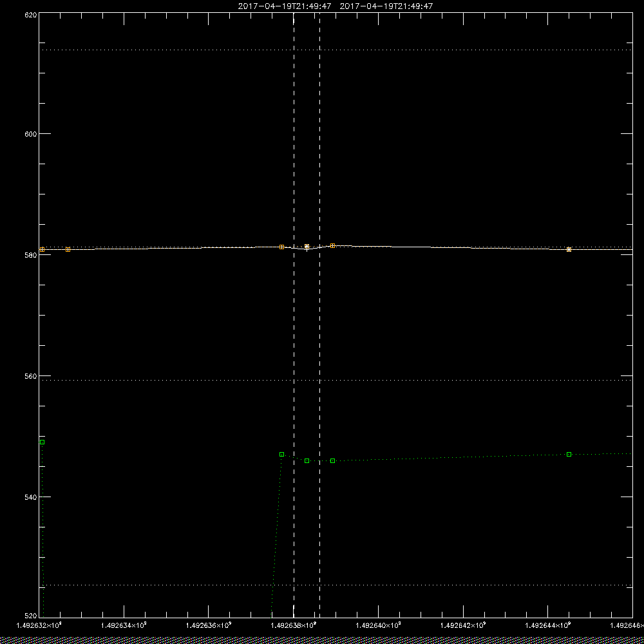The height and width of the screenshot is (644, 644).
Task: Click the x-axis label 1.492636×10⁹
Action: tap(209, 625)
